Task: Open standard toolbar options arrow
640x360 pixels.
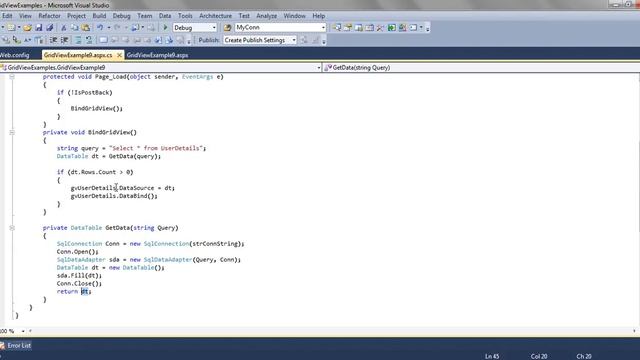Action: pos(427,29)
